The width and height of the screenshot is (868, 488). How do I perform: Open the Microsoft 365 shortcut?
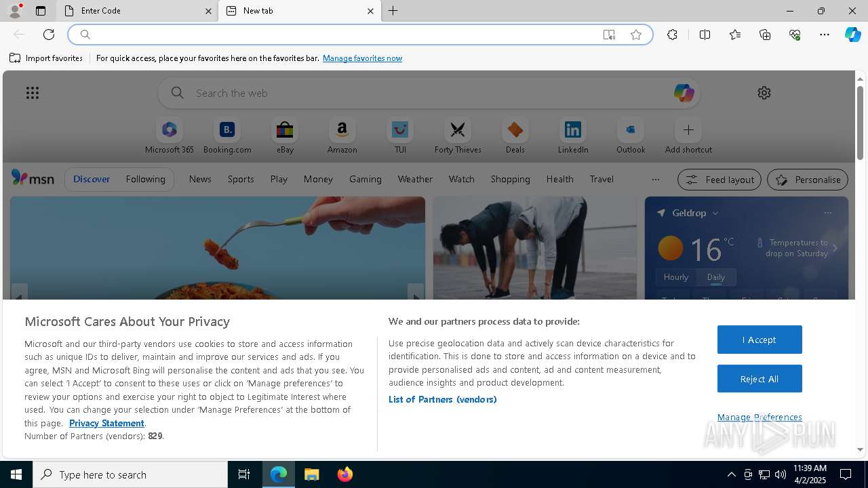170,136
